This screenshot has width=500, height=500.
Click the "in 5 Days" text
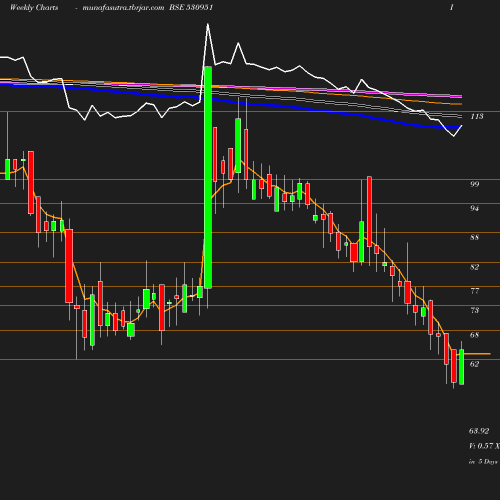click(x=483, y=462)
